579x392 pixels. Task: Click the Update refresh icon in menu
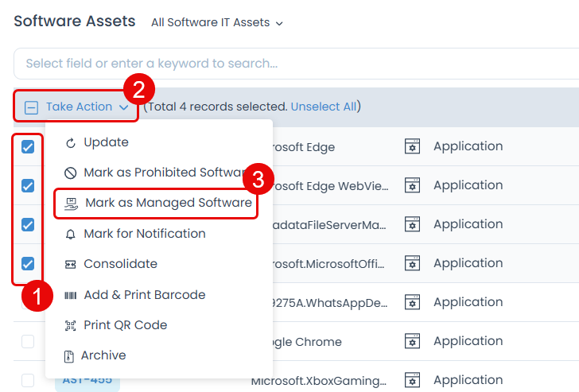pos(71,143)
